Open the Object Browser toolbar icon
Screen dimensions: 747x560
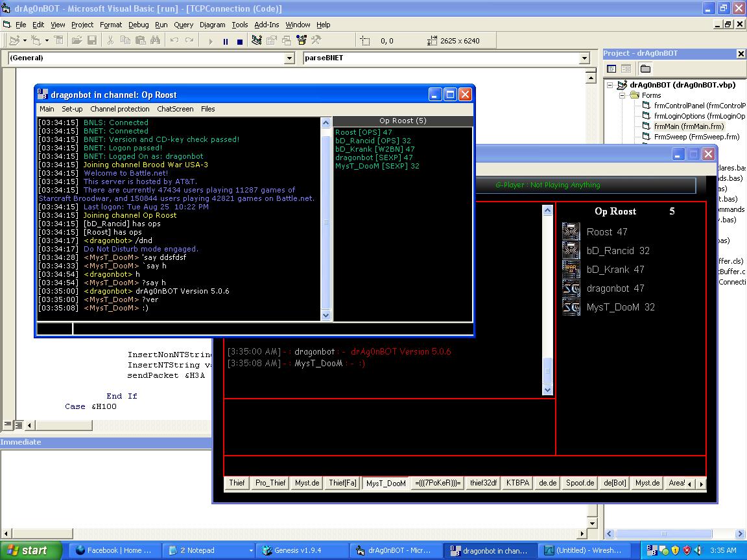[301, 41]
